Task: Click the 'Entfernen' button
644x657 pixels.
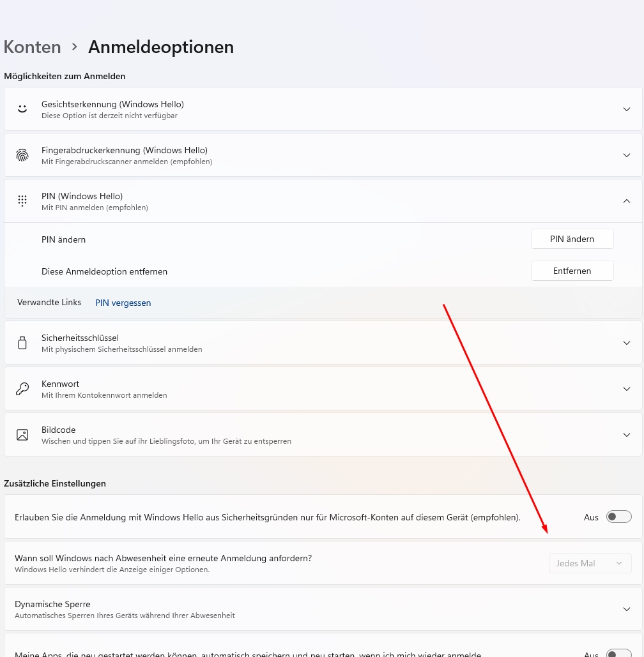Action: (x=572, y=271)
